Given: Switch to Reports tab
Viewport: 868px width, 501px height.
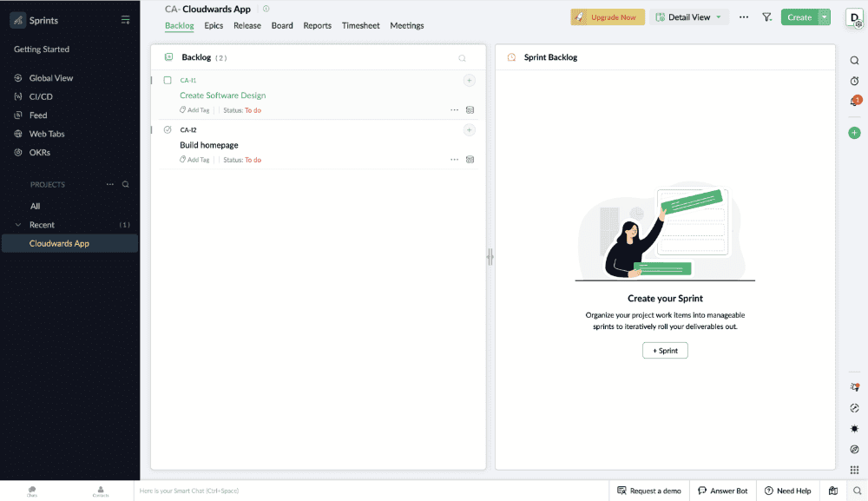Looking at the screenshot, I should [x=317, y=25].
